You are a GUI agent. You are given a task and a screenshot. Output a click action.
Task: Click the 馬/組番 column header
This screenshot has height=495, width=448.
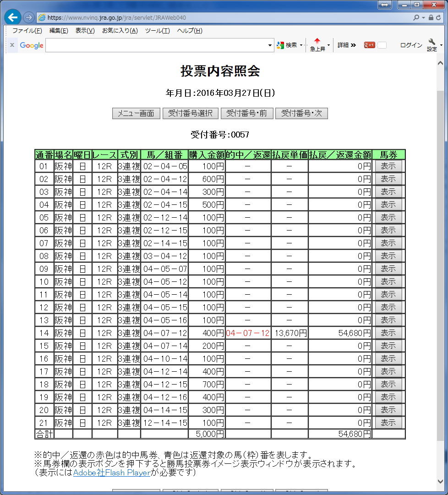(x=164, y=155)
